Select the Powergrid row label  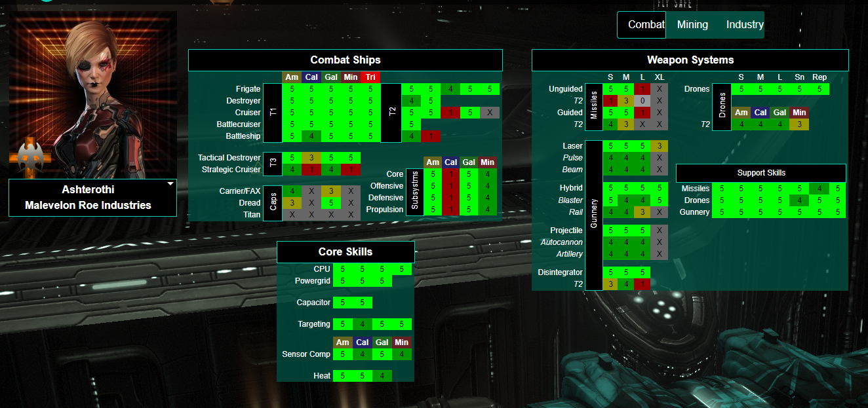point(313,281)
